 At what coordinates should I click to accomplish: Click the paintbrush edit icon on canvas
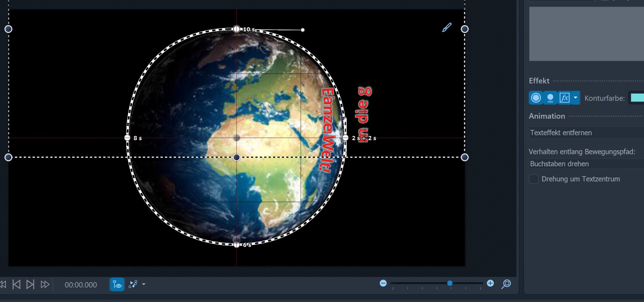click(x=447, y=28)
